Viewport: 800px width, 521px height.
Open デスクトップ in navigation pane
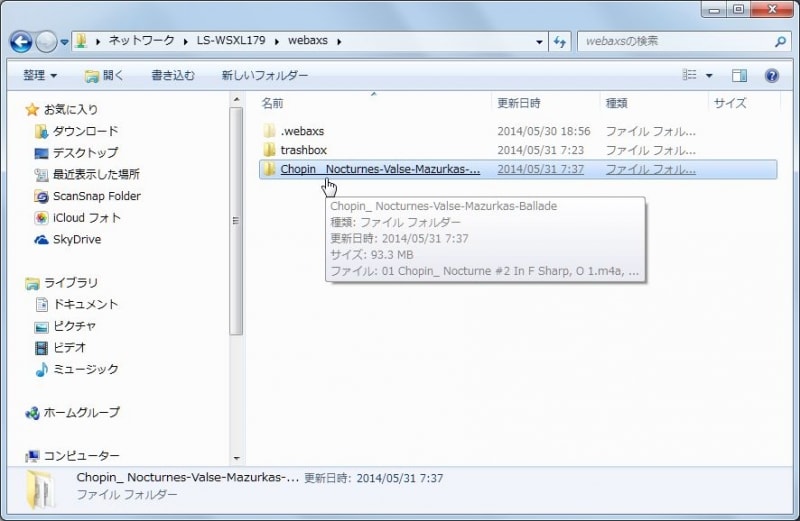point(84,153)
